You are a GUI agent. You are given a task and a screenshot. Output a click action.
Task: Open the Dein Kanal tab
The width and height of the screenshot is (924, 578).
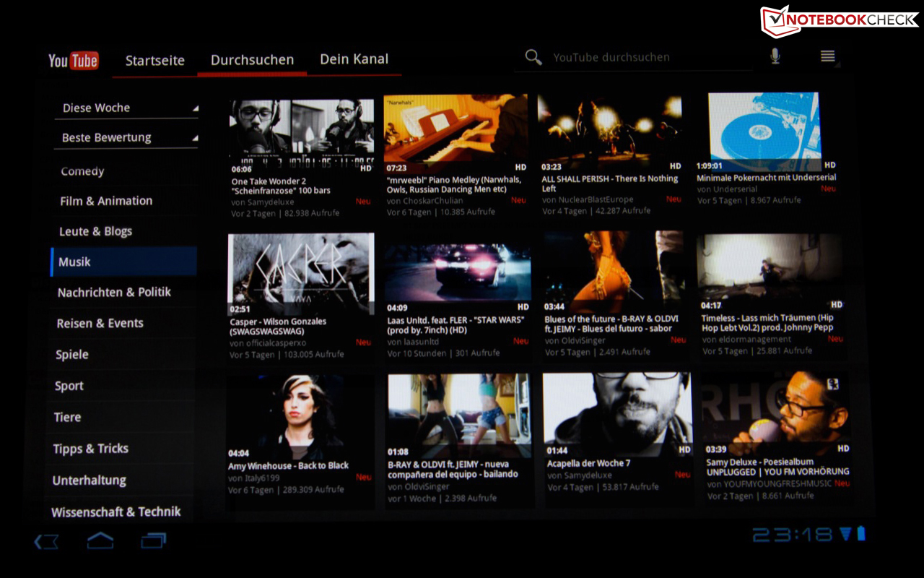click(x=354, y=59)
